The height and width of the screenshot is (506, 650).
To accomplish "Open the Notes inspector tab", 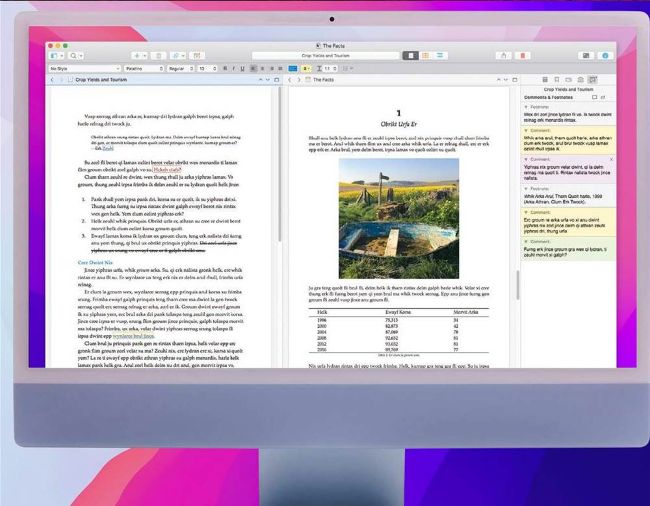I will pyautogui.click(x=543, y=78).
